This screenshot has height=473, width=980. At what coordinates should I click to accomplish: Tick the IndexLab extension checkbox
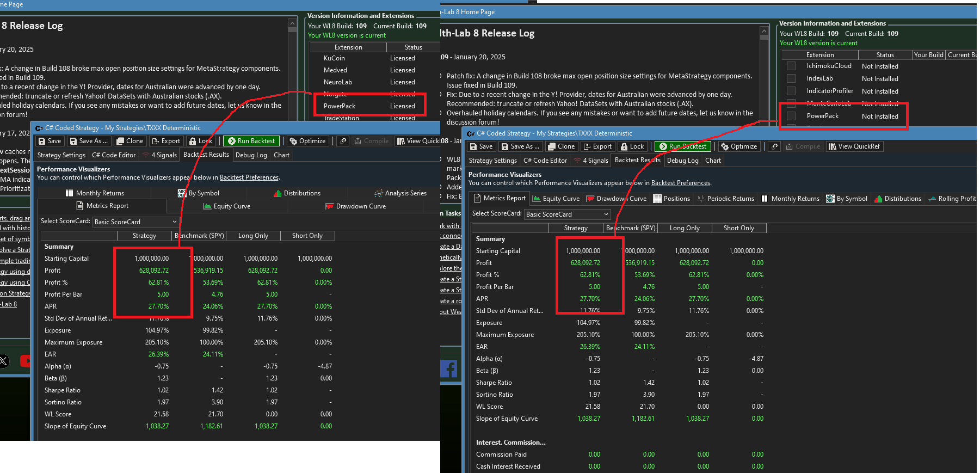click(x=791, y=78)
